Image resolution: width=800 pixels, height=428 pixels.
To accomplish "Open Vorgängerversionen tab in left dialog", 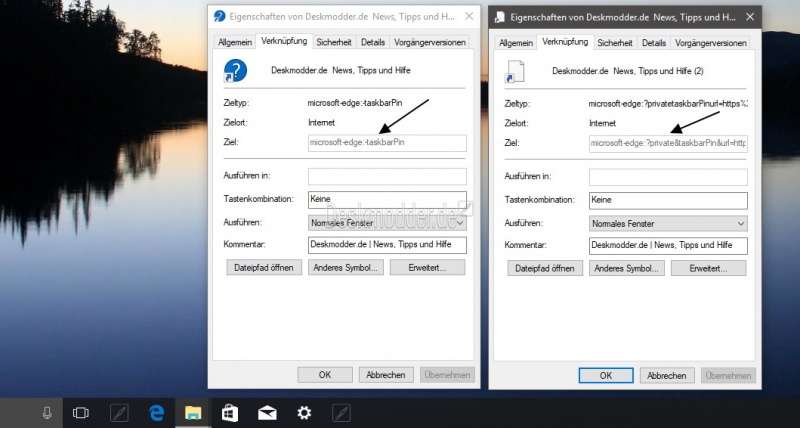I will 430,42.
